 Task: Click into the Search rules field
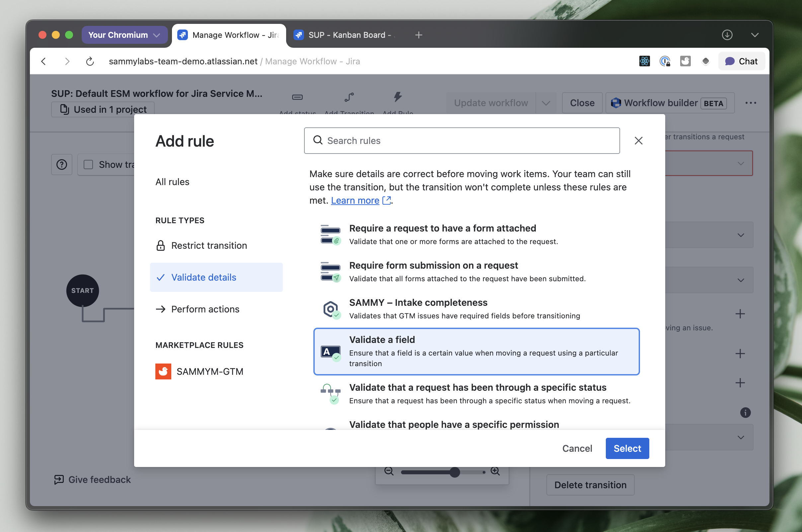click(x=462, y=141)
